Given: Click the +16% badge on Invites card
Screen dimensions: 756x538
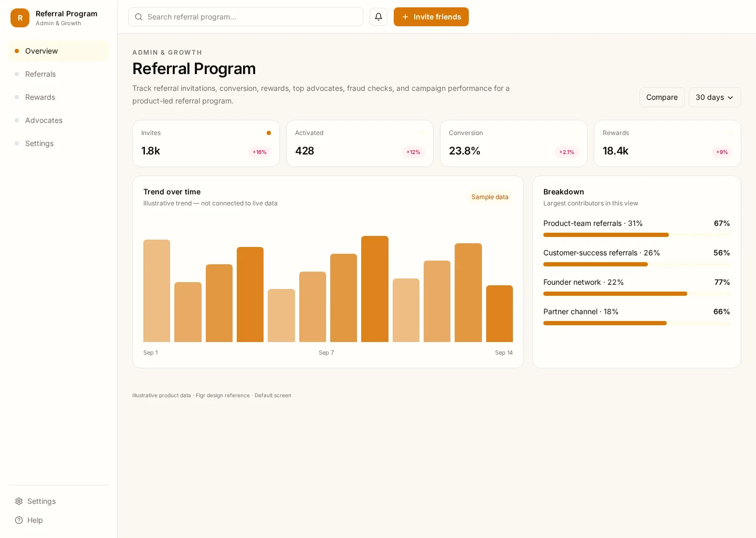Looking at the screenshot, I should coord(259,152).
